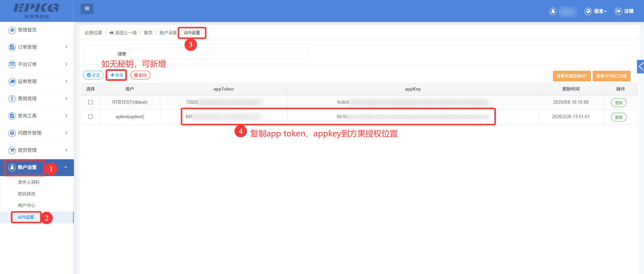Image resolution: width=644 pixels, height=274 pixels.
Task: Expand the 费用管理 menu chevron
Action: [67, 99]
